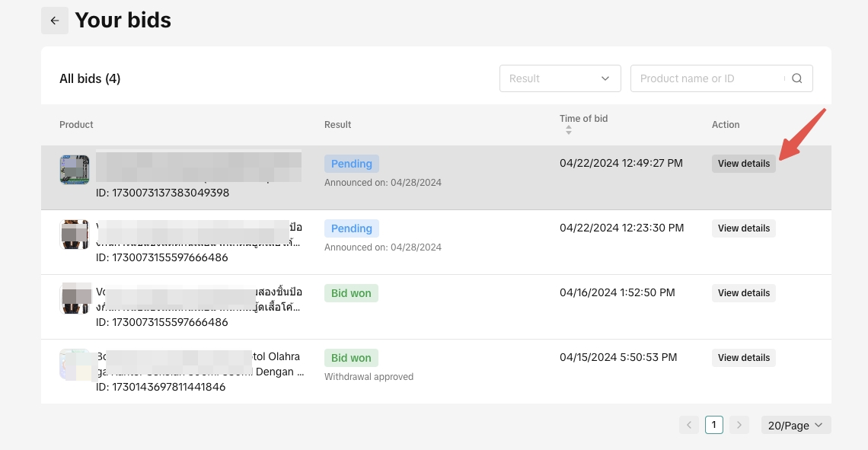Open third product thumbnail image

click(75, 298)
